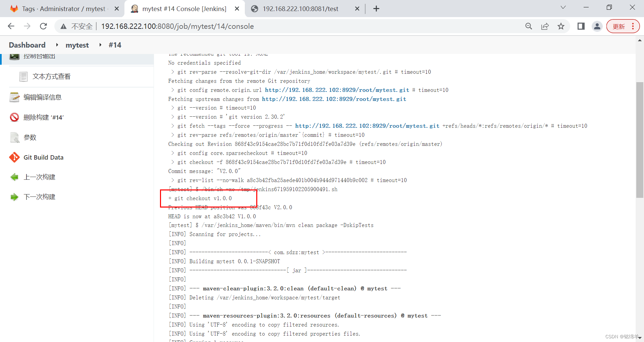Image resolution: width=644 pixels, height=342 pixels.
Task: Click the 'HEAD is now at a8c3b42 V1.0.0' line
Action: click(212, 216)
